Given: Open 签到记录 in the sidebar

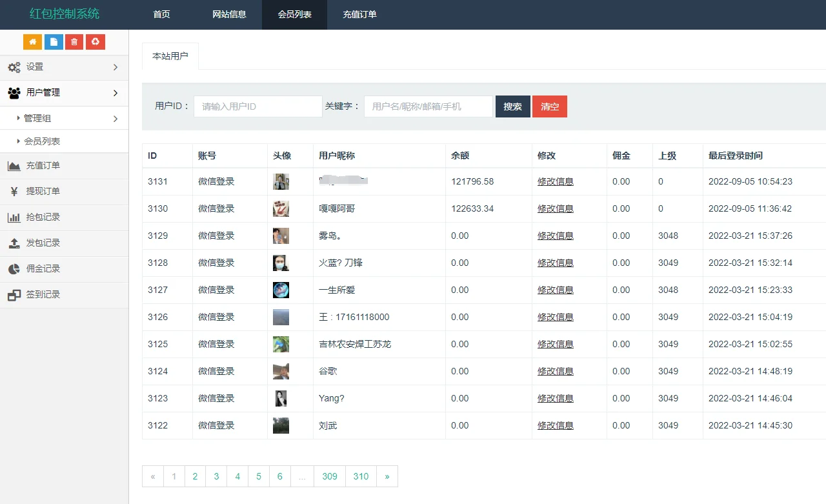Looking at the screenshot, I should (x=43, y=295).
